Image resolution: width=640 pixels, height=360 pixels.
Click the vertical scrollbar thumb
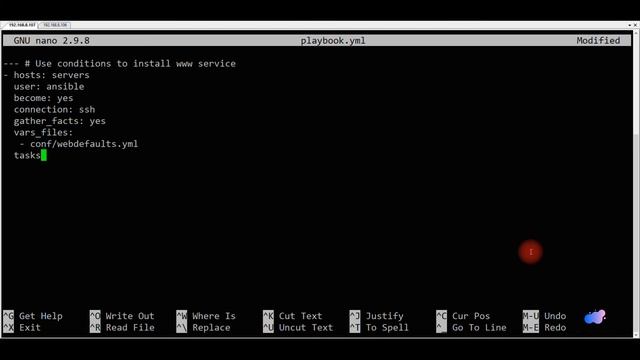[636, 233]
